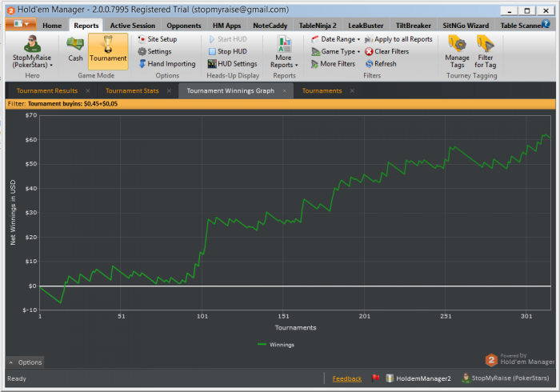Click the help question mark icon
The width and height of the screenshot is (560, 392).
546,23
